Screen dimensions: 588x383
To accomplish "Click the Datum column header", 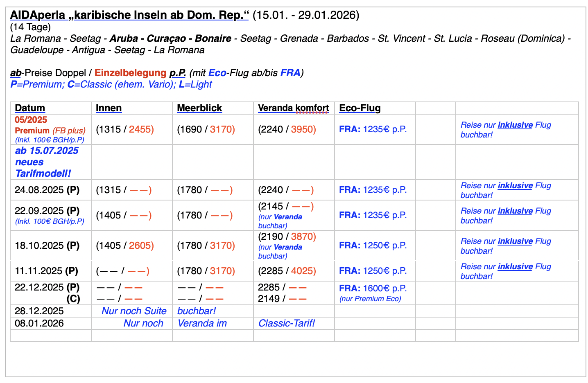I will tap(30, 108).
